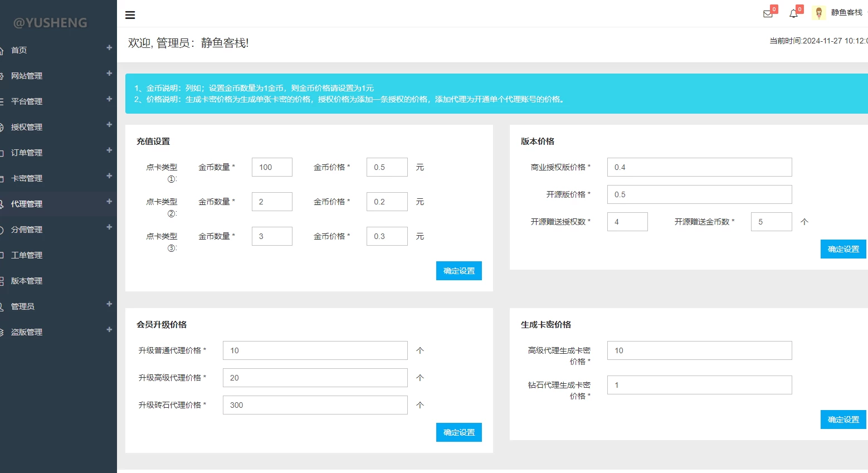Click the 代理管理 sidebar icon
The image size is (868, 473).
click(x=2, y=204)
